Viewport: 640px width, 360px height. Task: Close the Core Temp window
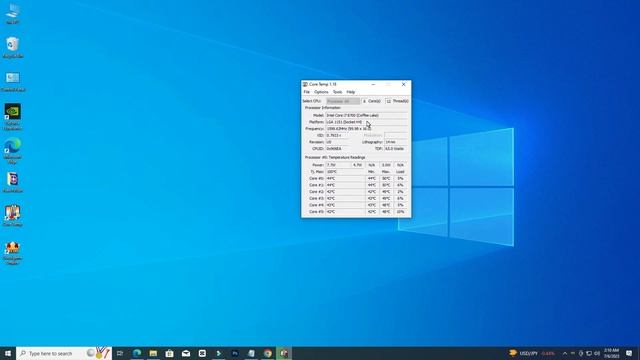pyautogui.click(x=403, y=84)
